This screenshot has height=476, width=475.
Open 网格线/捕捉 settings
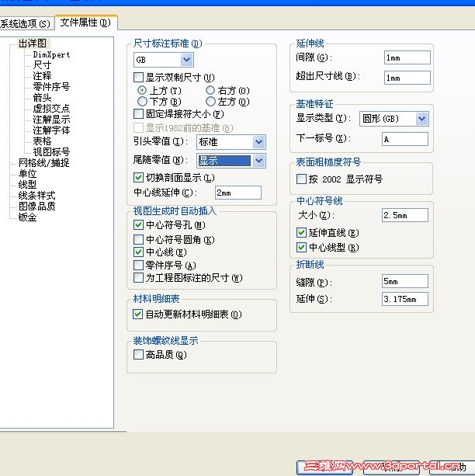[x=43, y=163]
